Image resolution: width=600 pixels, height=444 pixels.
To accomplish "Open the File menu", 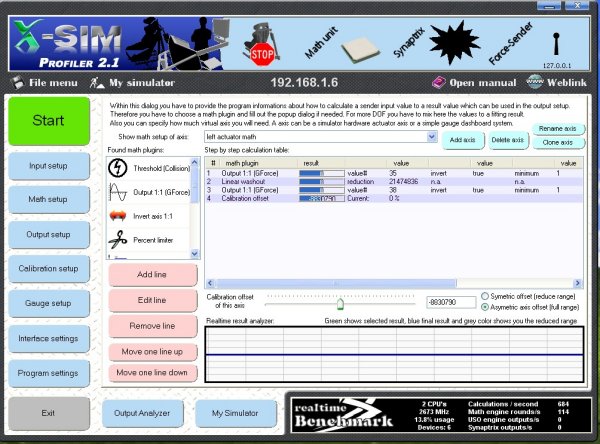I will pyautogui.click(x=53, y=83).
